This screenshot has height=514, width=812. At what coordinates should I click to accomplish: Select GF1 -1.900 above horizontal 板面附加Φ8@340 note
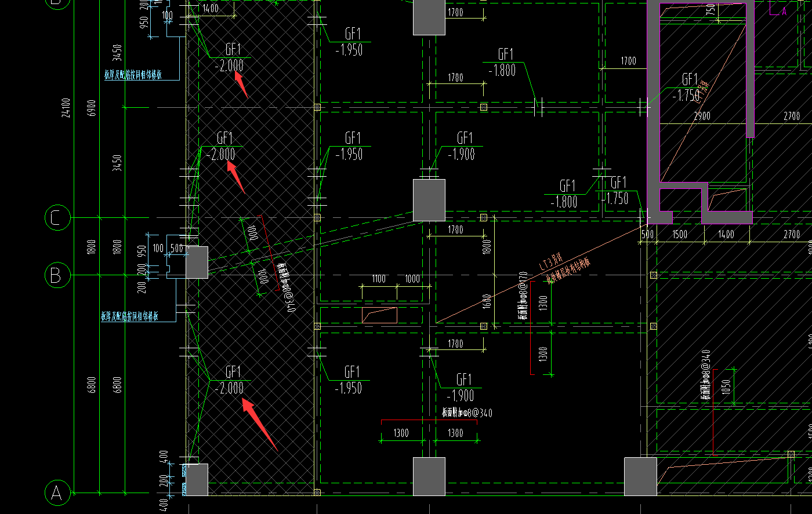462,388
